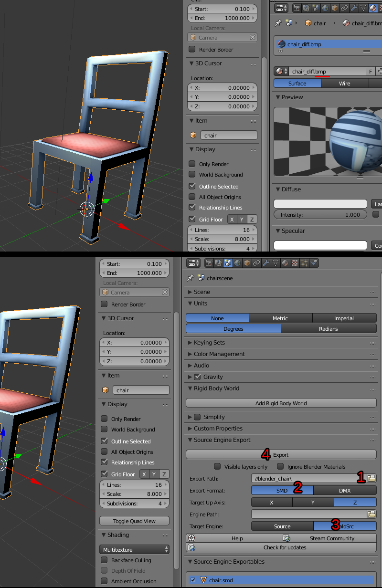Open the Diffuse color swatch
This screenshot has width=382, height=588.
[x=320, y=203]
